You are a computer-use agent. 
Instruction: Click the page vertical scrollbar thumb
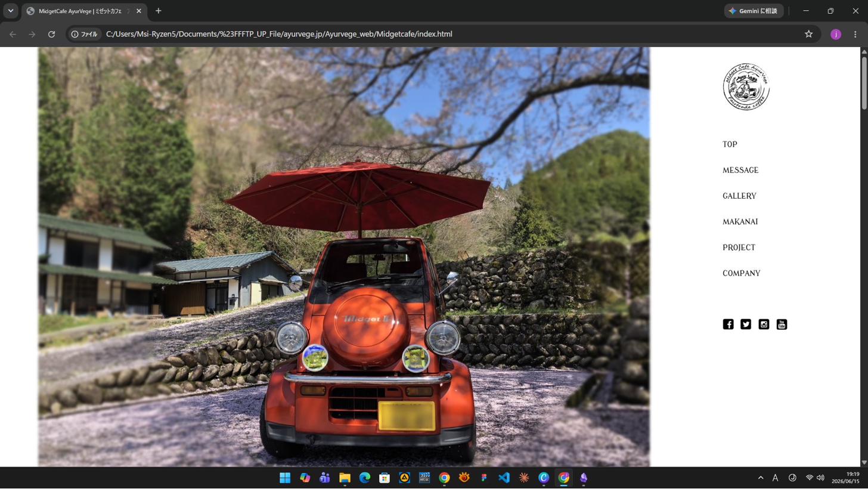tap(864, 83)
